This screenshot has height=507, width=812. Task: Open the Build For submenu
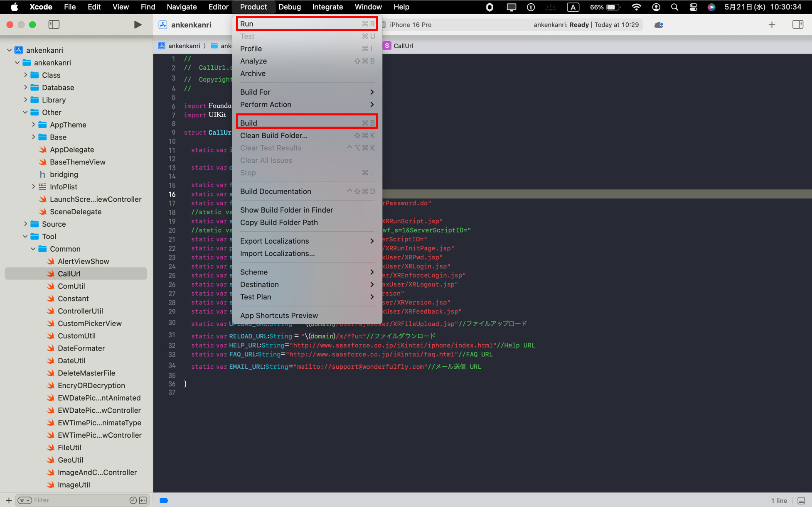click(x=307, y=92)
